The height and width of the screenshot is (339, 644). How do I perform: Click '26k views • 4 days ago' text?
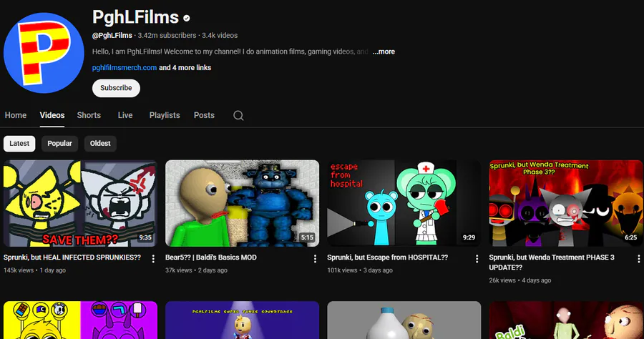(520, 281)
